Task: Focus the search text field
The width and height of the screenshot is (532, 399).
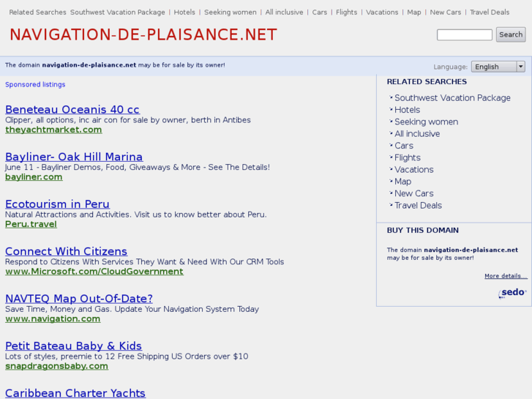Action: (465, 34)
